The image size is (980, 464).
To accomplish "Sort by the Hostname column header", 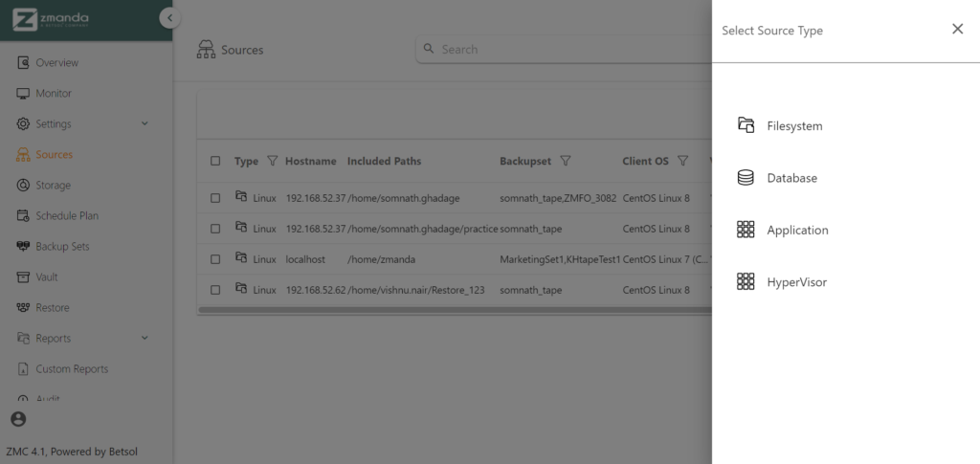I will 311,161.
